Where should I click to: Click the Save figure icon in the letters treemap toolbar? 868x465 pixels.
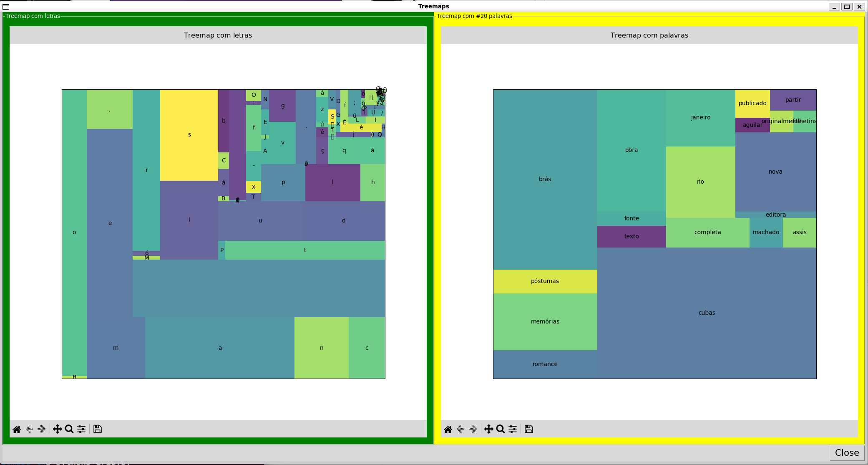[x=98, y=429]
